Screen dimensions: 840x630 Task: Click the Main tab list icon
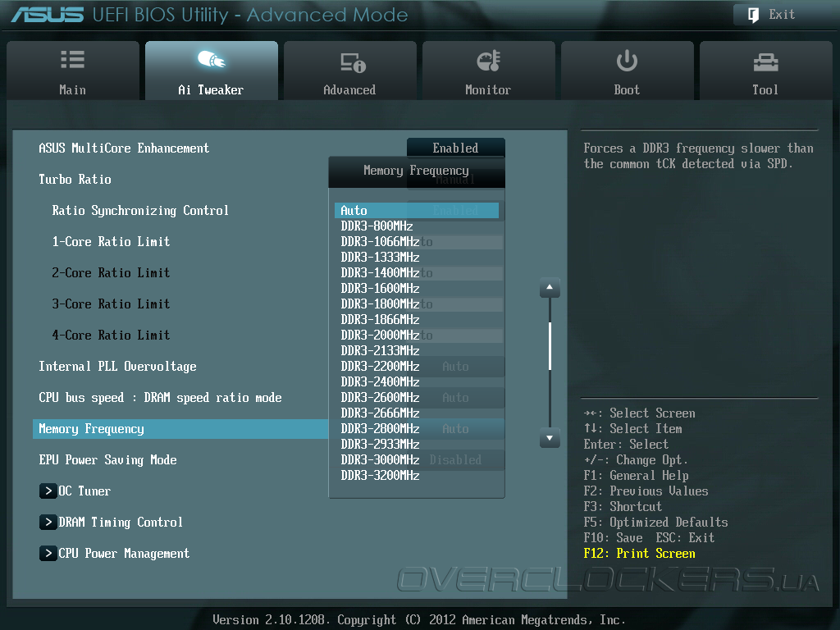pos(72,59)
